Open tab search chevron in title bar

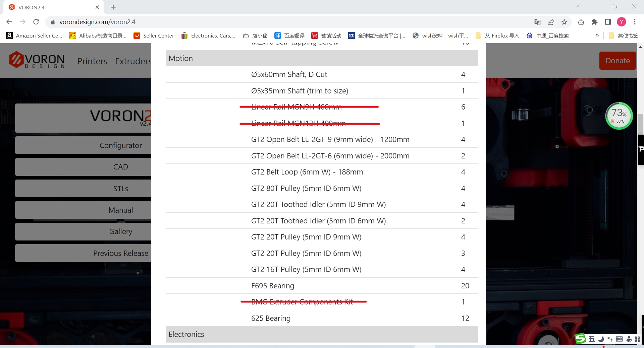[x=577, y=6]
